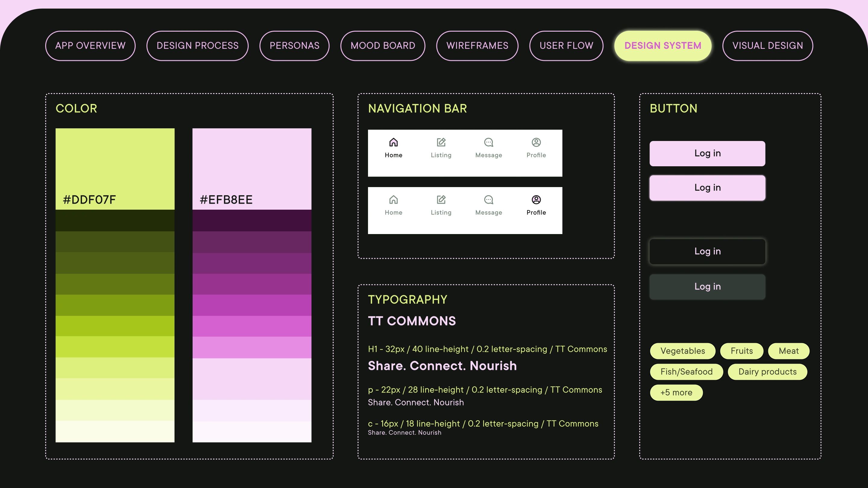Click the Home icon in the second navigation bar
The height and width of the screenshot is (488, 868).
(x=393, y=200)
